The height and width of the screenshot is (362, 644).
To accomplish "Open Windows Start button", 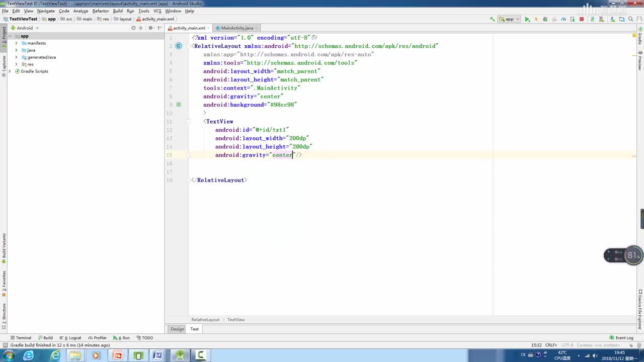I will pos(9,355).
